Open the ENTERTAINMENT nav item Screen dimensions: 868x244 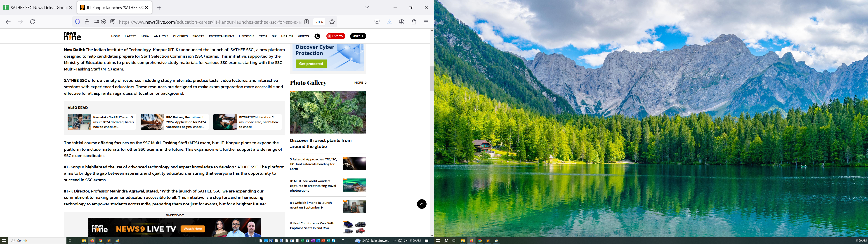(221, 36)
